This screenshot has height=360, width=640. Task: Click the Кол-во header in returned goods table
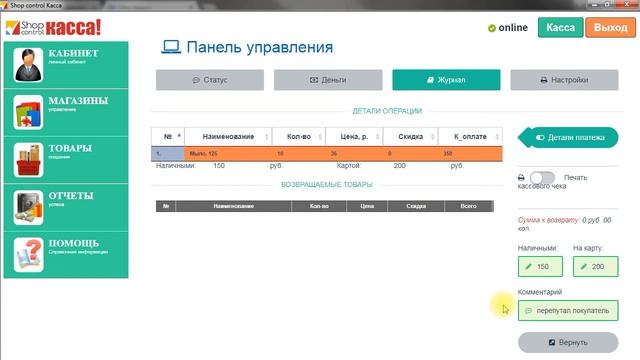pyautogui.click(x=319, y=206)
